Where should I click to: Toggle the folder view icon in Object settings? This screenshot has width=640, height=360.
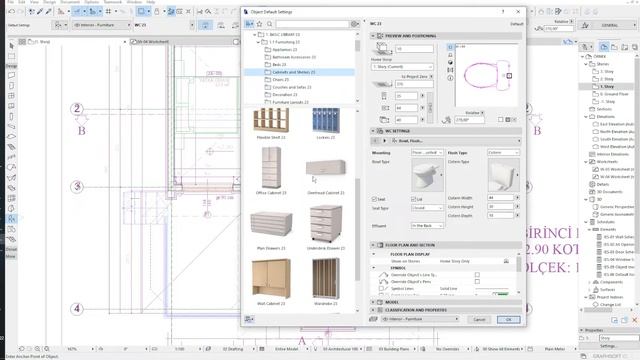coord(249,24)
